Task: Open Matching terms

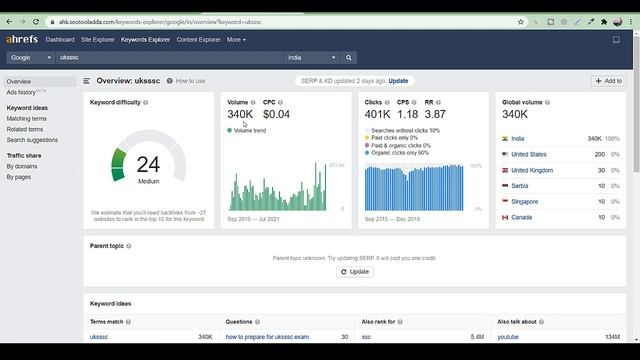Action: point(27,119)
